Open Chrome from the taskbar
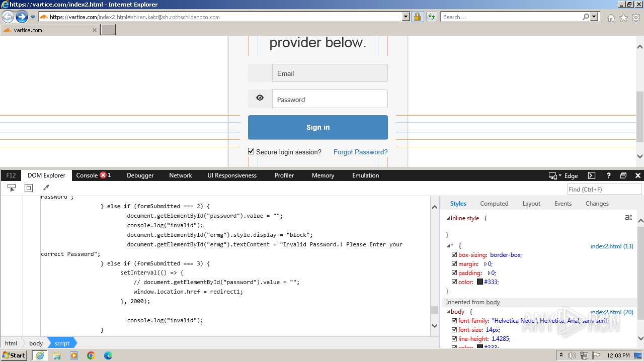Image resolution: width=644 pixels, height=362 pixels. pyautogui.click(x=91, y=355)
